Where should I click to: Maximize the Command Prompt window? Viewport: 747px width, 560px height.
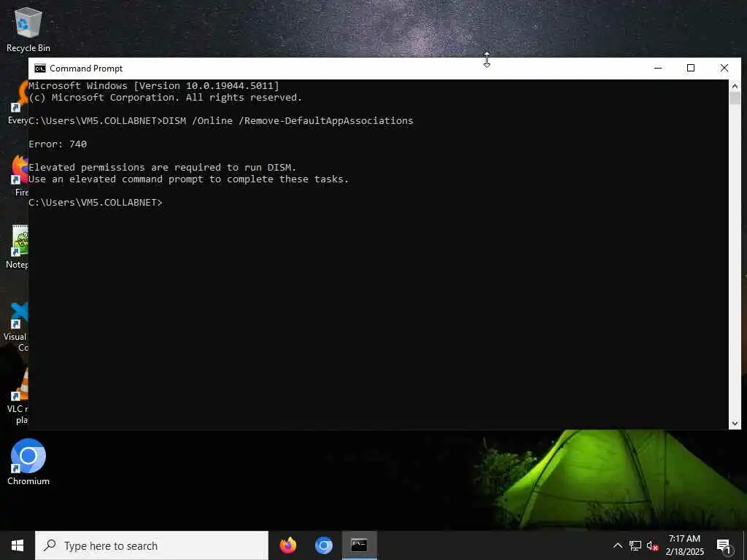click(x=691, y=68)
